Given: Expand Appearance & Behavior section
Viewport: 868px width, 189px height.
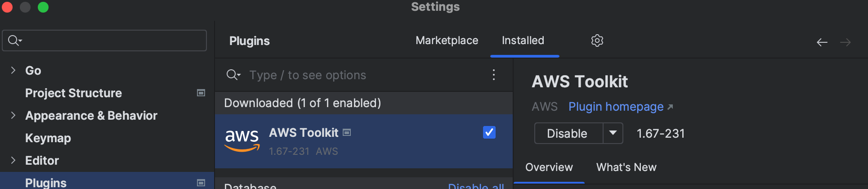Looking at the screenshot, I should point(13,115).
